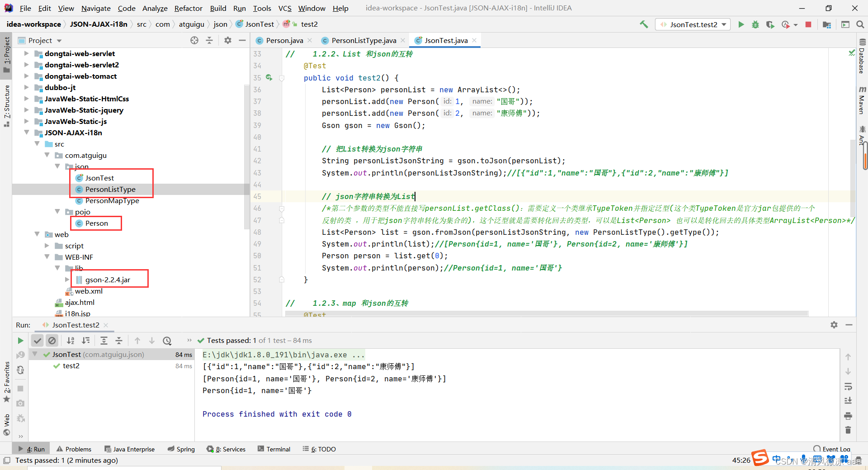Rerun tests in Run panel

point(20,341)
